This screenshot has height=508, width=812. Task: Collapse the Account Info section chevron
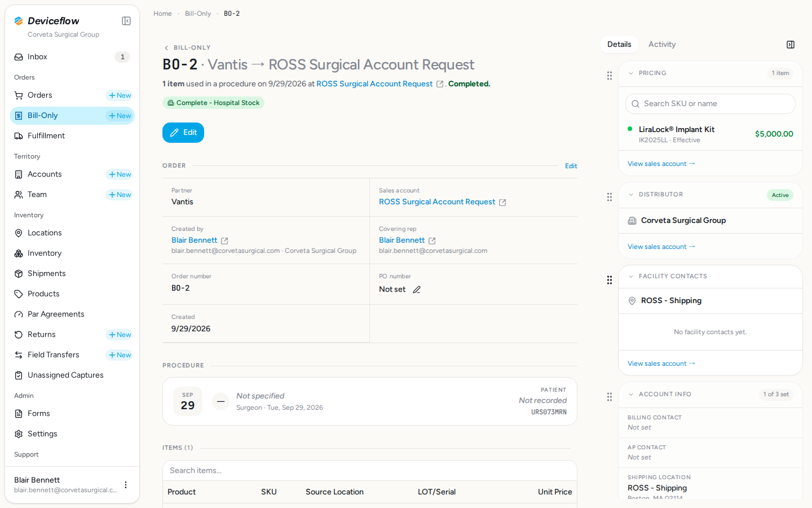[631, 395]
